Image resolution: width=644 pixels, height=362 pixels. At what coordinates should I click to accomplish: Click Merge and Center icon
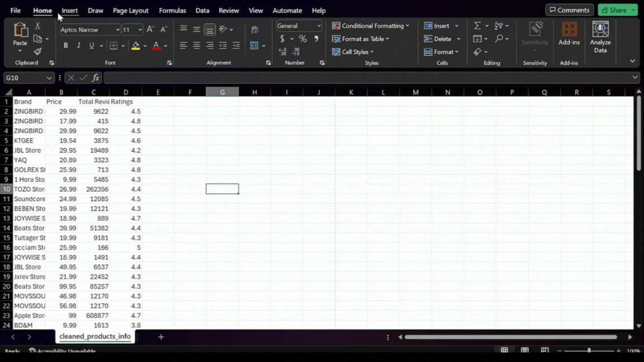tap(254, 46)
